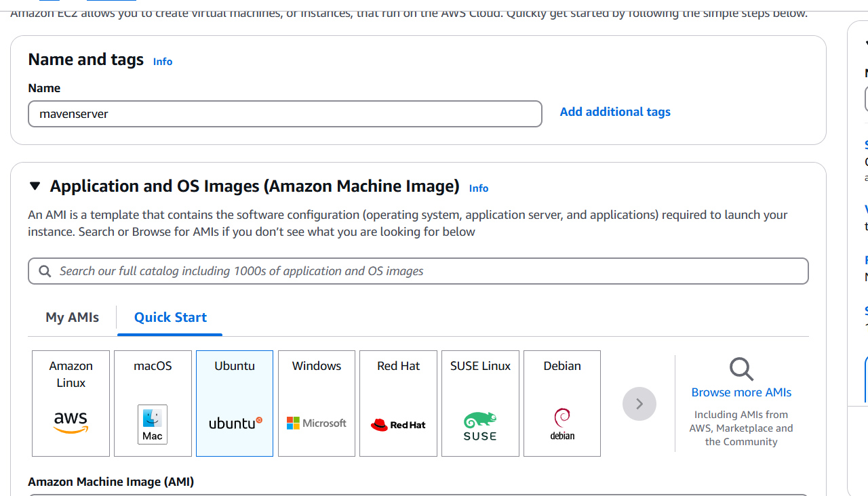Screen dimensions: 868x496
Task: Switch to the My AMIs tab
Action: click(72, 317)
